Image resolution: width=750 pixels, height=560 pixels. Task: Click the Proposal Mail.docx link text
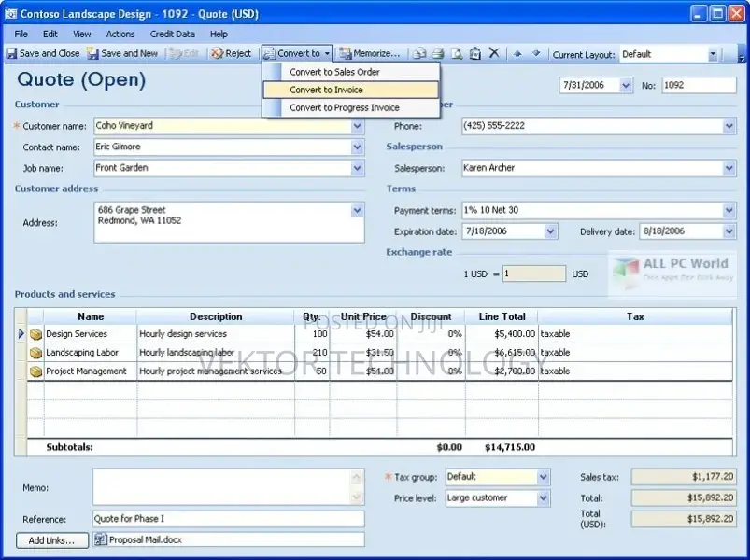(146, 539)
